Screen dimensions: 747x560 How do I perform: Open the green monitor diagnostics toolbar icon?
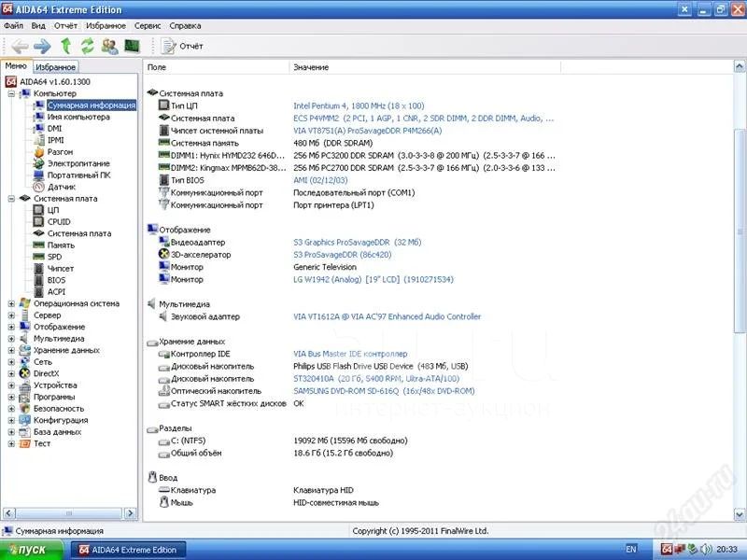[x=132, y=46]
